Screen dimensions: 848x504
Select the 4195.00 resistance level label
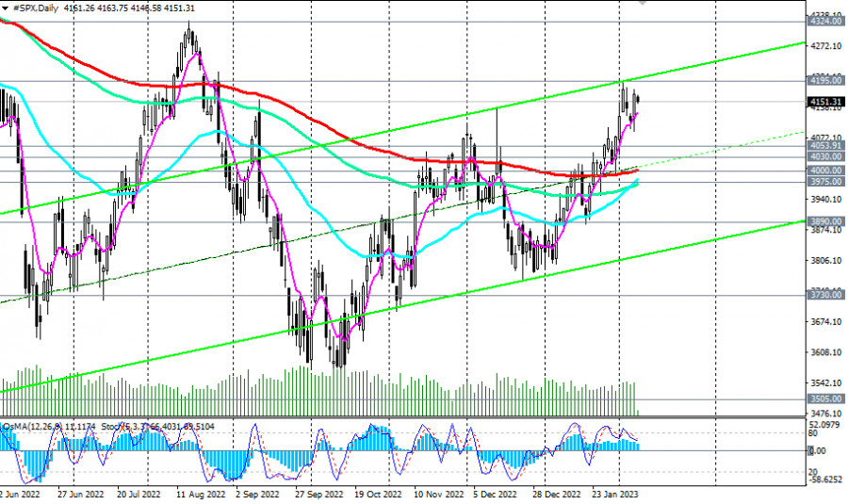coord(825,82)
